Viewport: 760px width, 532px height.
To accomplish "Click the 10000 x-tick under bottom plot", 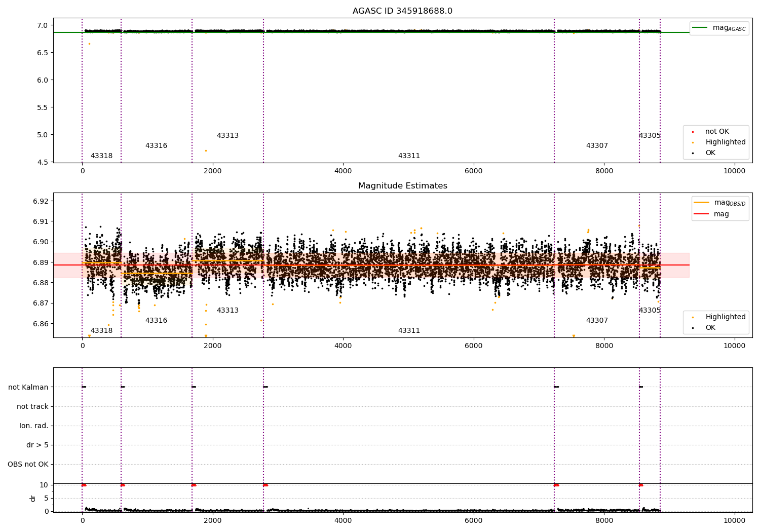I will point(735,520).
